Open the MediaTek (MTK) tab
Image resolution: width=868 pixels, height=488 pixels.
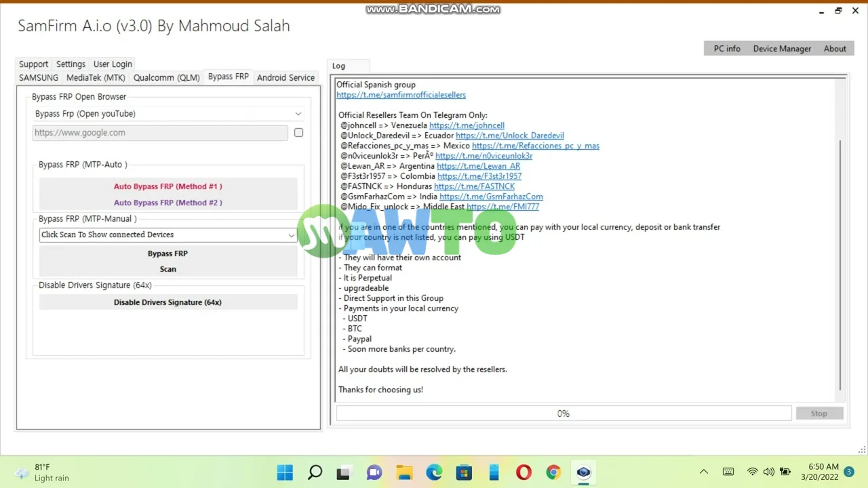(x=96, y=78)
